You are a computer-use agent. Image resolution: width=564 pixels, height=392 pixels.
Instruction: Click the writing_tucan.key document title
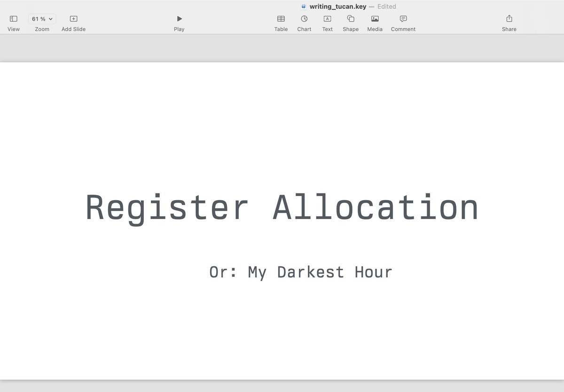[337, 7]
